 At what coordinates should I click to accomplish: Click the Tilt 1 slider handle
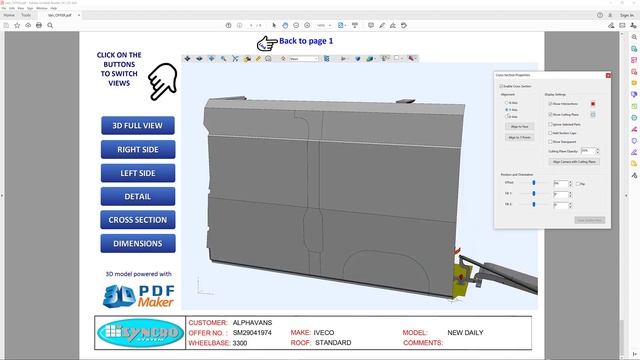point(534,193)
